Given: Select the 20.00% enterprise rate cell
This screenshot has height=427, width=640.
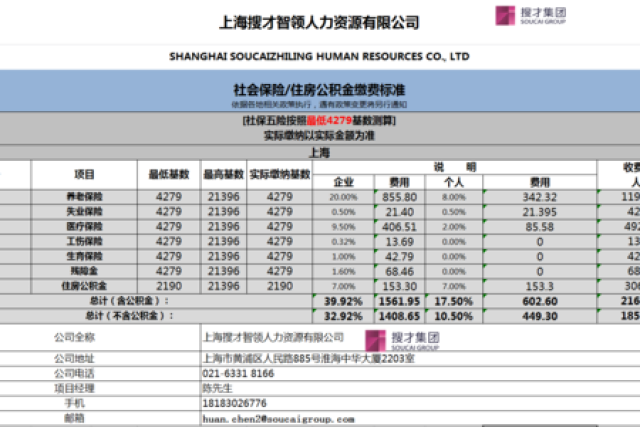Looking at the screenshot, I should [343, 197].
